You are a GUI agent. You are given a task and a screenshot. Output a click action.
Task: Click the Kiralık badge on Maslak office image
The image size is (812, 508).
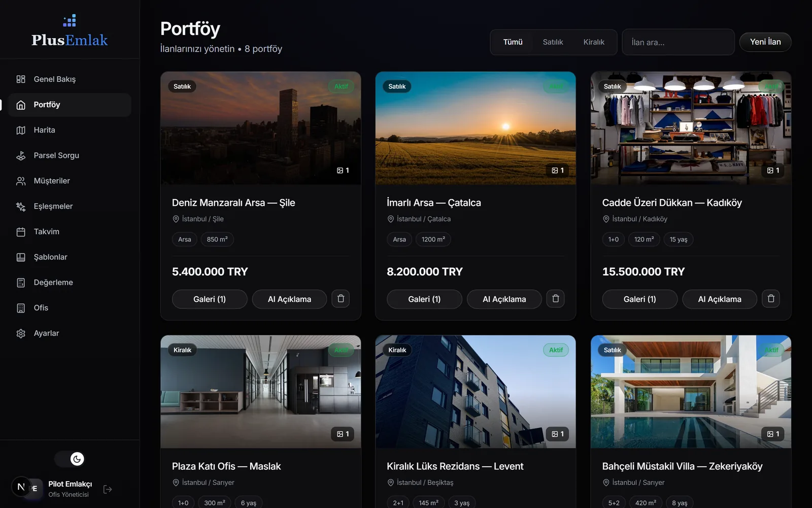(182, 350)
